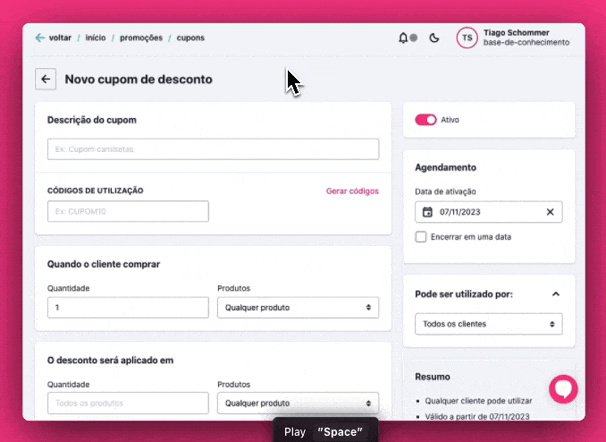This screenshot has height=442, width=606.
Task: Toggle dark mode moon icon
Action: click(x=434, y=38)
